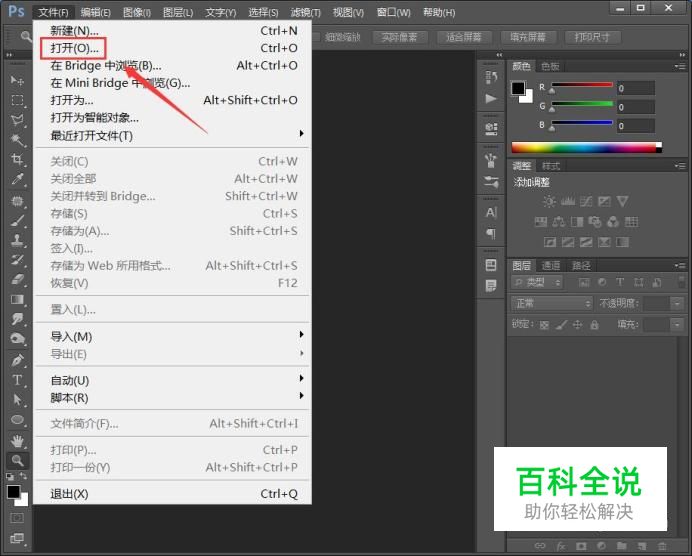Select the Hand tool
The image size is (692, 556).
pos(17,440)
